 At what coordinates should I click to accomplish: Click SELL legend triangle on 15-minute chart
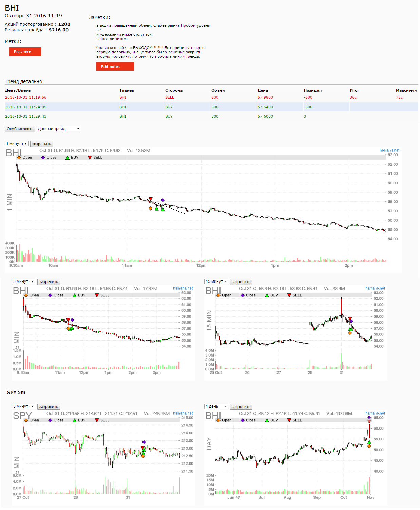289,295
